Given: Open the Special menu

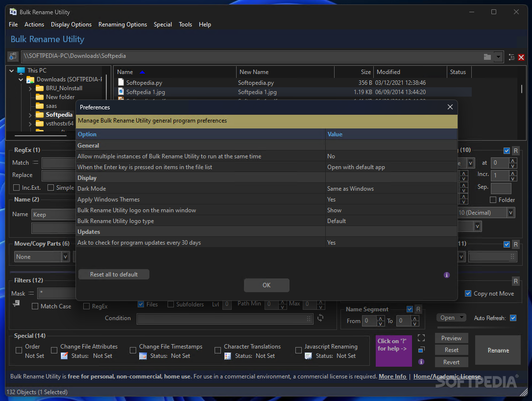Looking at the screenshot, I should pyautogui.click(x=163, y=25).
